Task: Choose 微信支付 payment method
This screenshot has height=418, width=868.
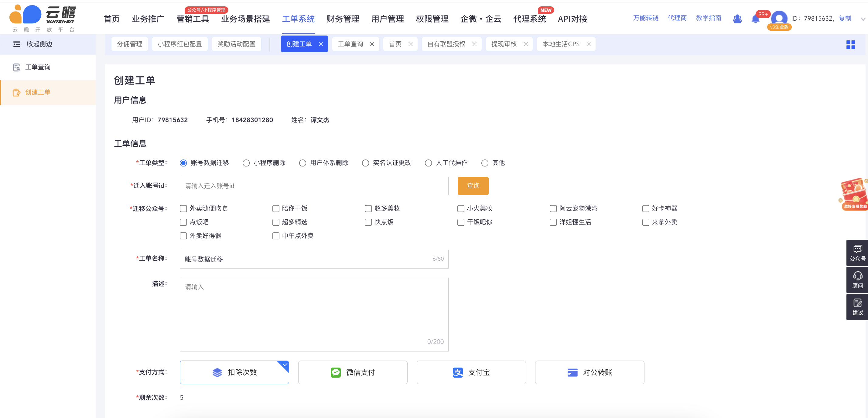Action: 353,372
